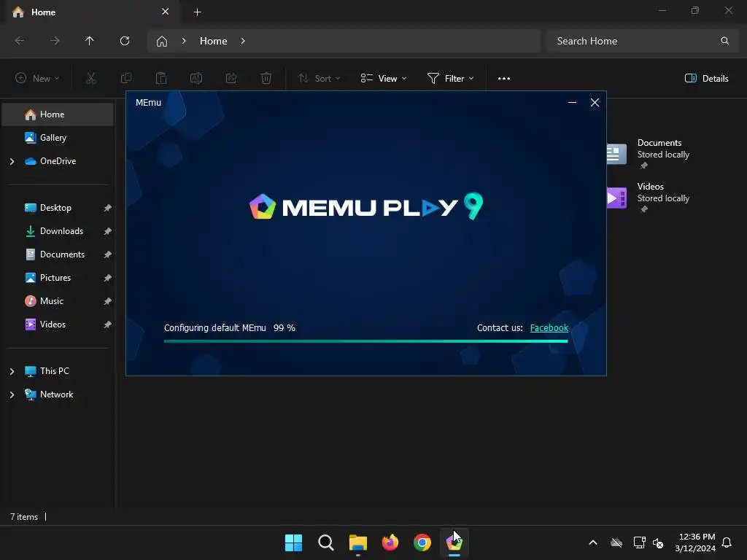Click the Search Home field
The width and height of the screenshot is (747, 560).
point(643,41)
